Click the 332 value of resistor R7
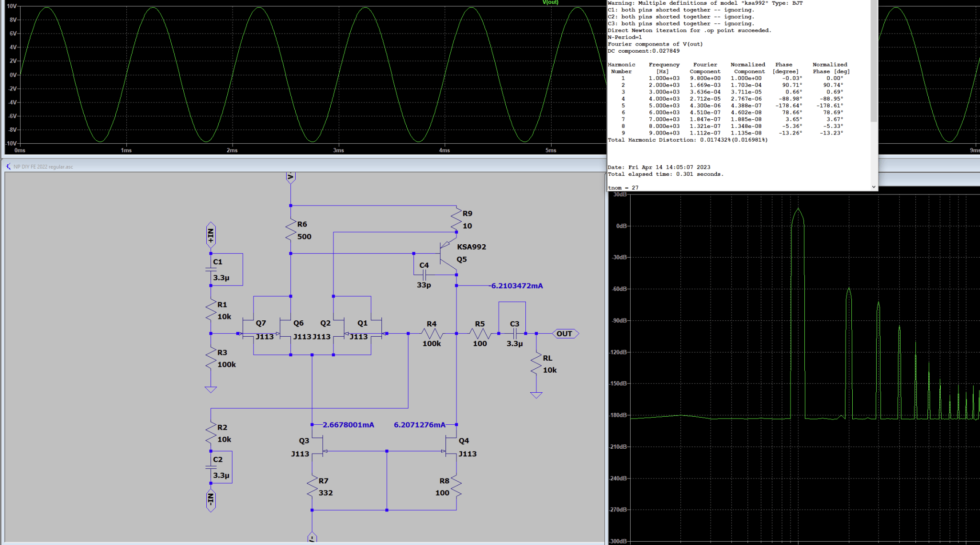 [x=325, y=493]
